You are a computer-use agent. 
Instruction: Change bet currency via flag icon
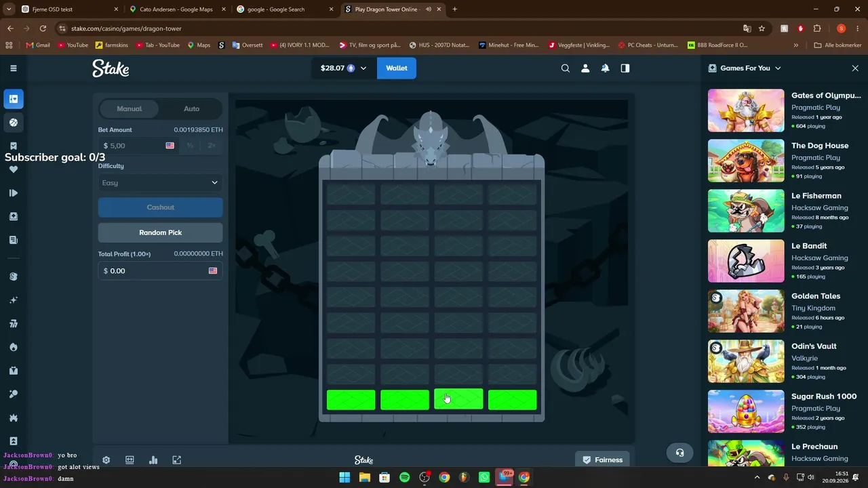point(170,146)
